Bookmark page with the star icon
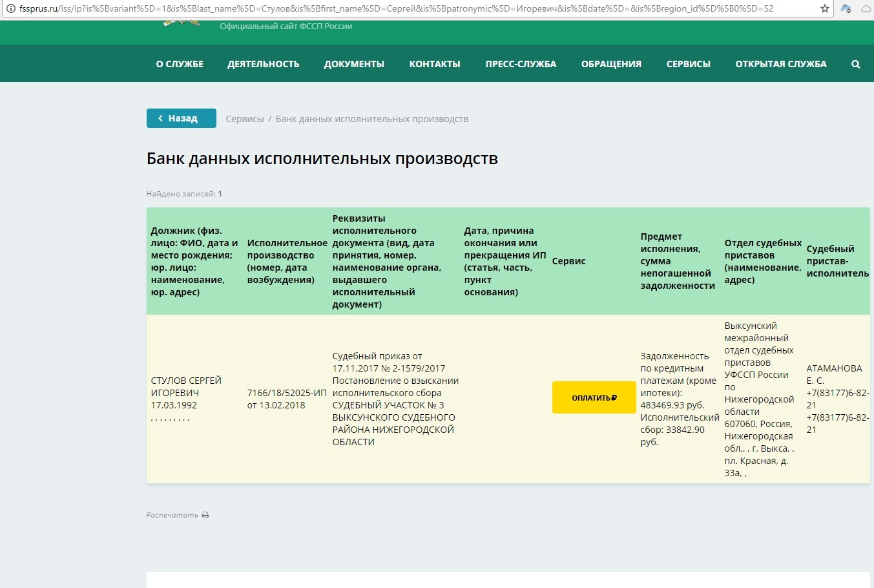Image resolution: width=874 pixels, height=588 pixels. coord(824,9)
